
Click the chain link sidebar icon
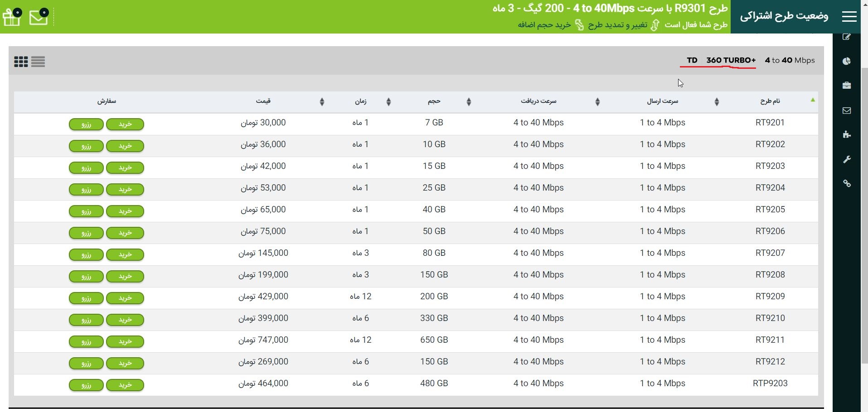point(847,183)
